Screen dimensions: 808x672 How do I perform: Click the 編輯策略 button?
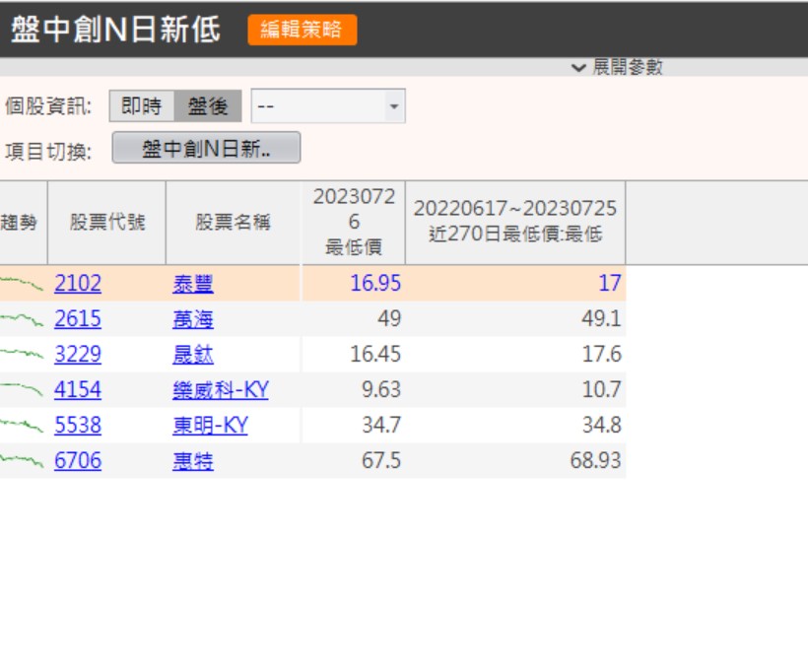(302, 30)
